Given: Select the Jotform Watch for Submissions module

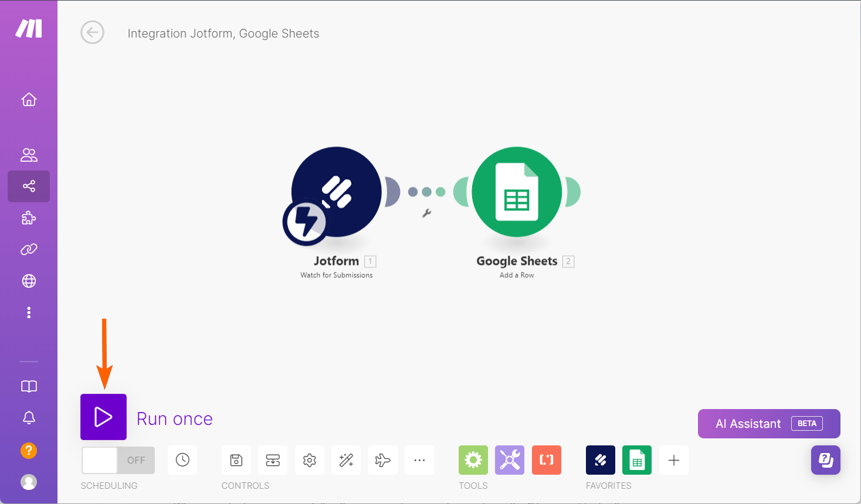Looking at the screenshot, I should pos(336,192).
